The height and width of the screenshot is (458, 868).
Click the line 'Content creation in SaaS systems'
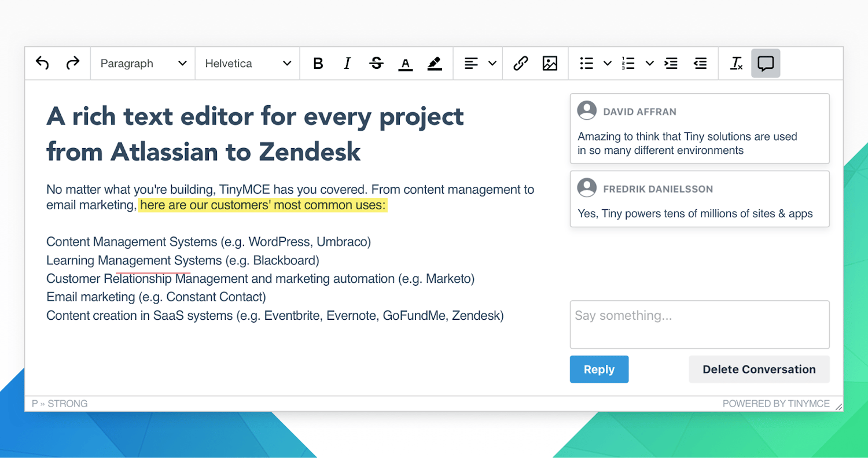pos(275,316)
